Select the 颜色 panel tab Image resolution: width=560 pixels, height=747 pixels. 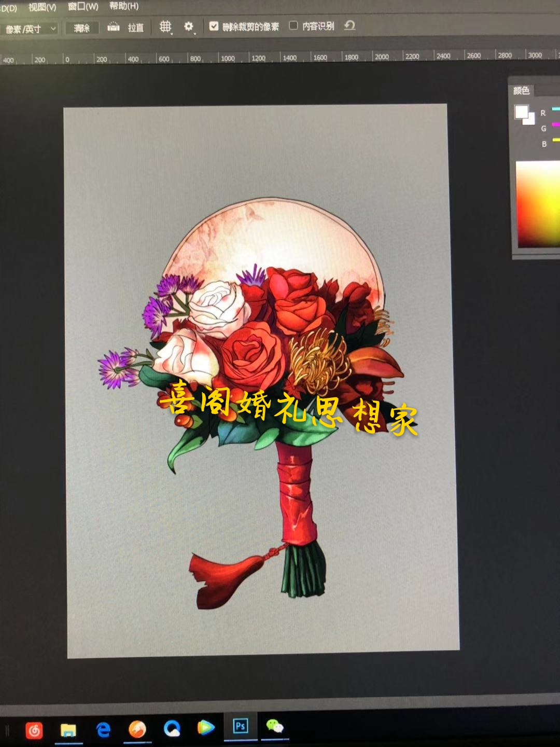(521, 91)
